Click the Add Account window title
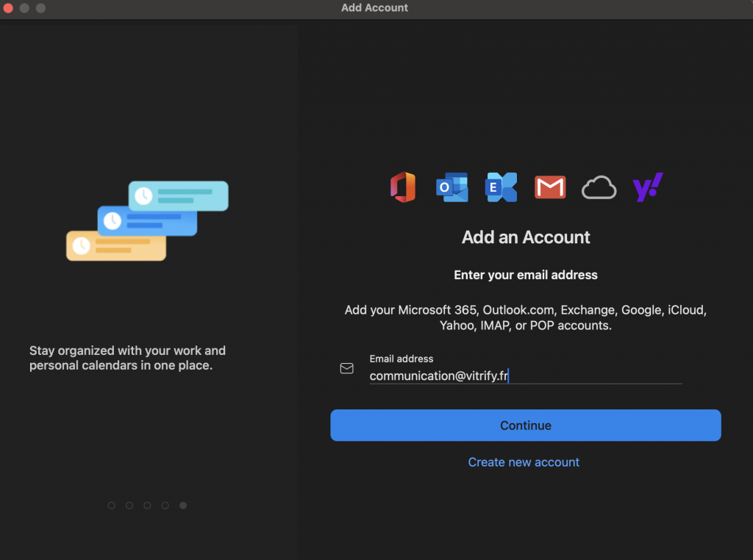The width and height of the screenshot is (753, 560). [x=374, y=8]
